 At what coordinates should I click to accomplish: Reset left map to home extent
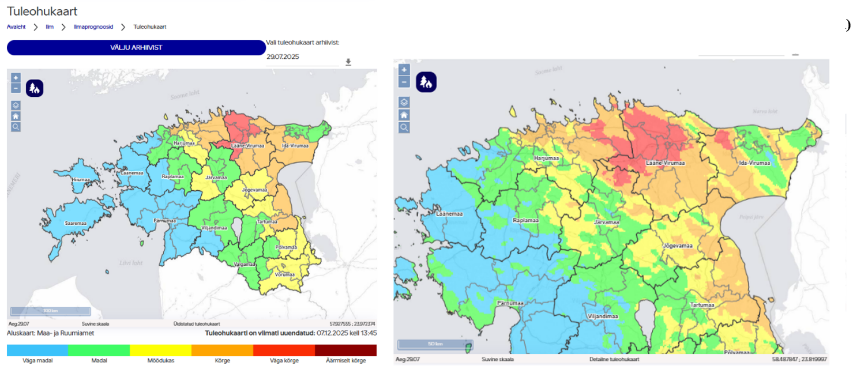[x=16, y=116]
